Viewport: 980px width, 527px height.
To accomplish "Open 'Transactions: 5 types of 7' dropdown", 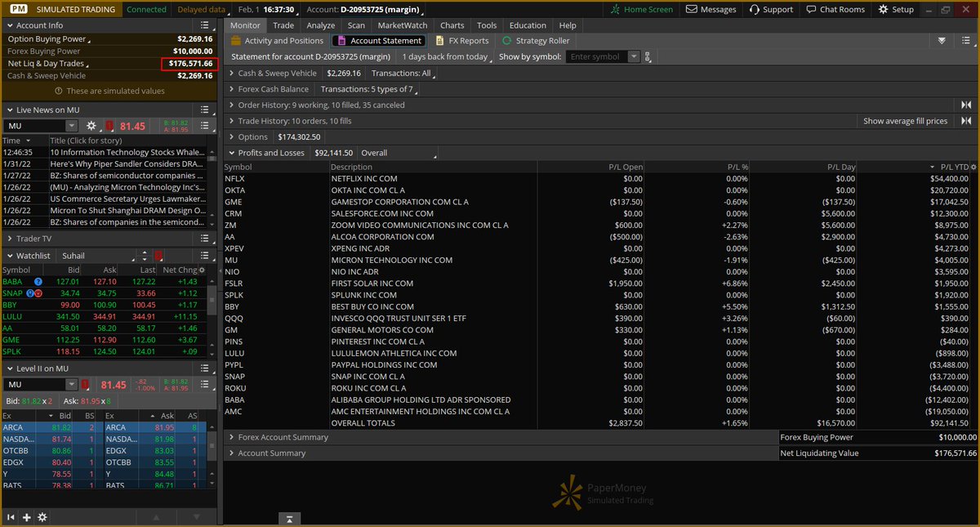I will [370, 89].
